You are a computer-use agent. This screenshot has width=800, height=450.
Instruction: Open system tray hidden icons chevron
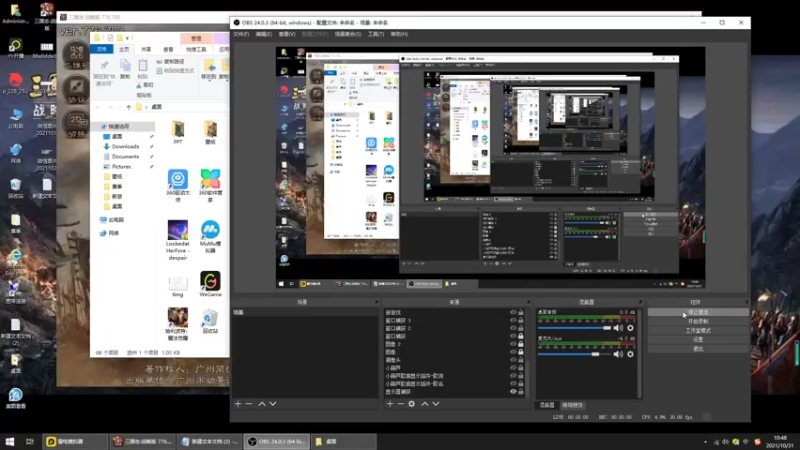click(706, 442)
